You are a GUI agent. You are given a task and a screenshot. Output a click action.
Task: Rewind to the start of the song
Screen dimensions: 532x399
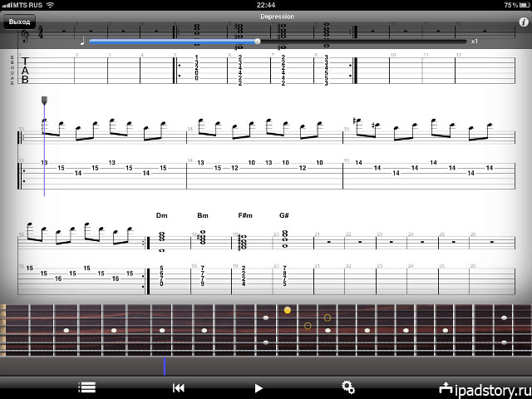178,387
